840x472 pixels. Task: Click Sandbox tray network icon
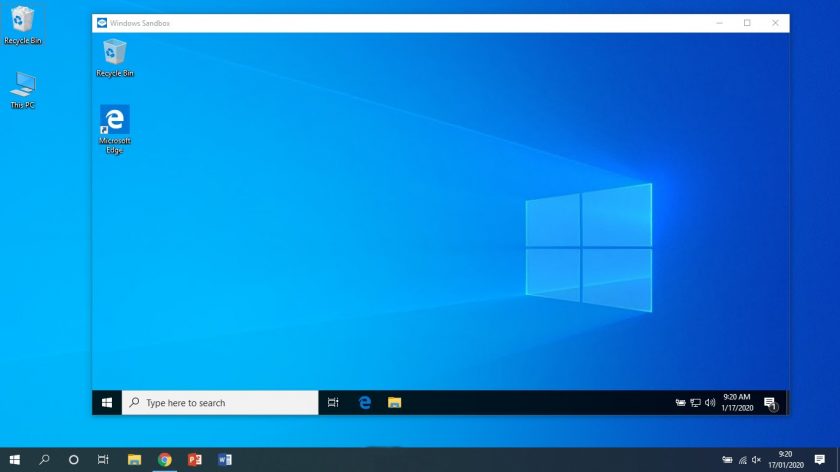695,402
